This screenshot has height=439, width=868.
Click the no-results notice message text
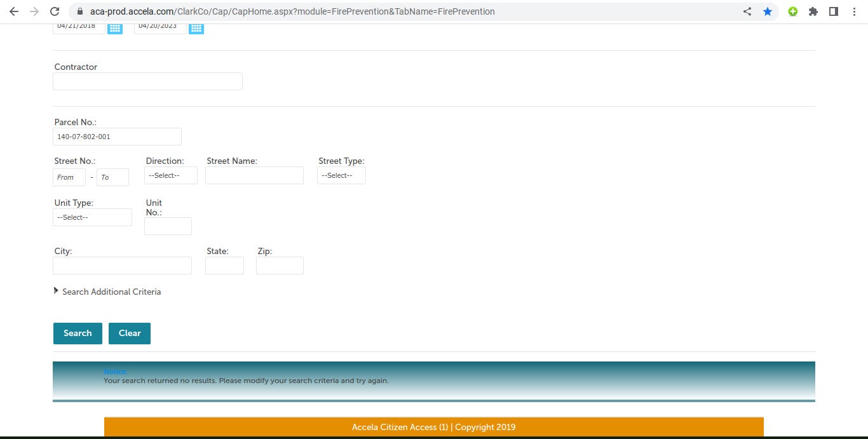[x=246, y=381]
